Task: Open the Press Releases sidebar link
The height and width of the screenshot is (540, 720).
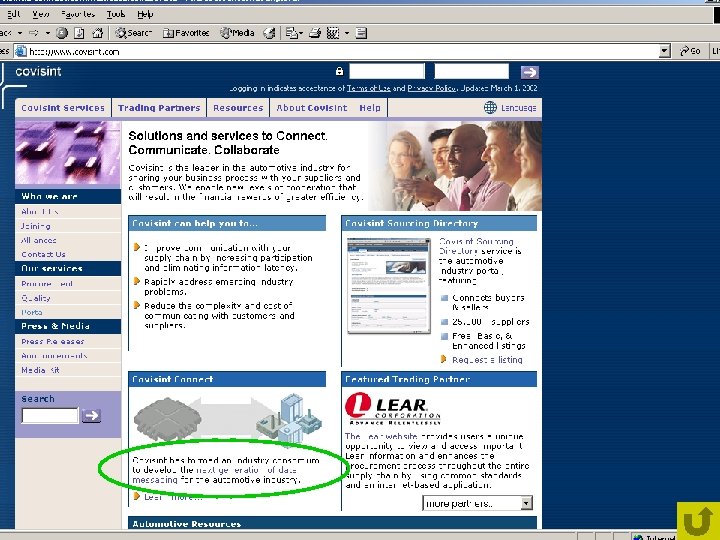Action: coord(53,342)
